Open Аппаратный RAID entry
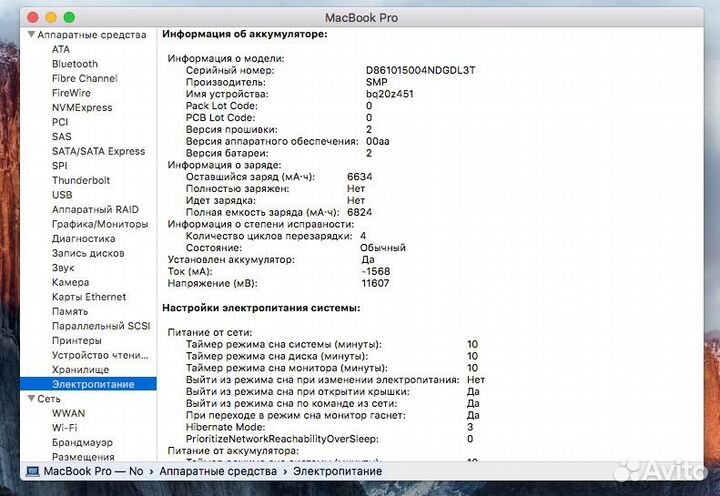The image size is (720, 496). 95,209
